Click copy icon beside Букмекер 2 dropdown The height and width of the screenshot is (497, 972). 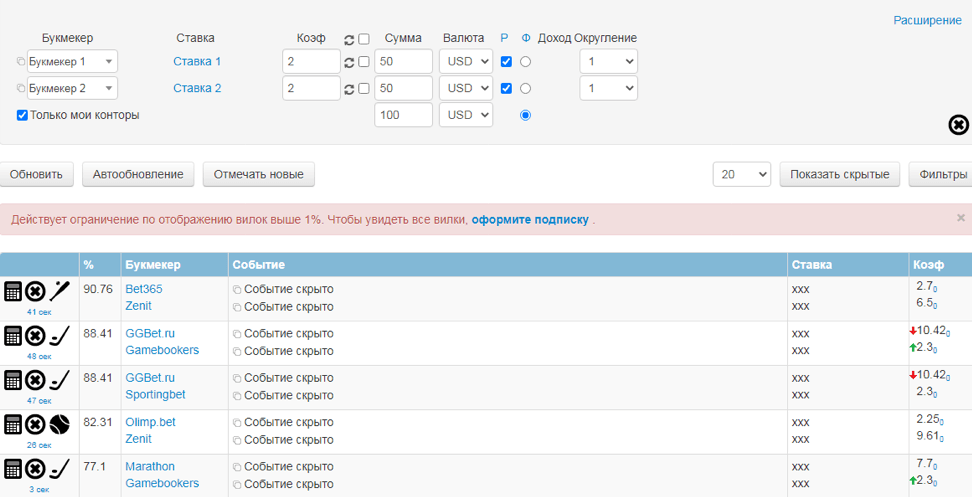pyautogui.click(x=21, y=89)
